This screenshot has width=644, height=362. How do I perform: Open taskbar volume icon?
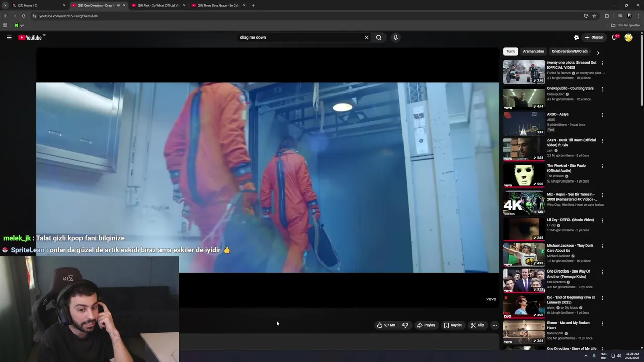pos(619,356)
